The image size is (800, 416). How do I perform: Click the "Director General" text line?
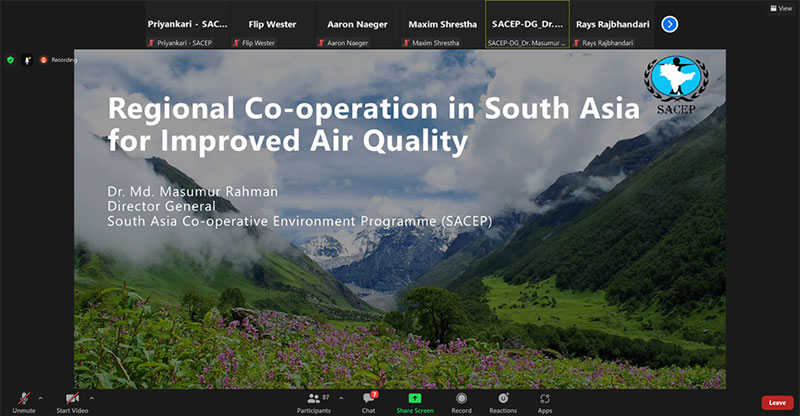point(161,206)
